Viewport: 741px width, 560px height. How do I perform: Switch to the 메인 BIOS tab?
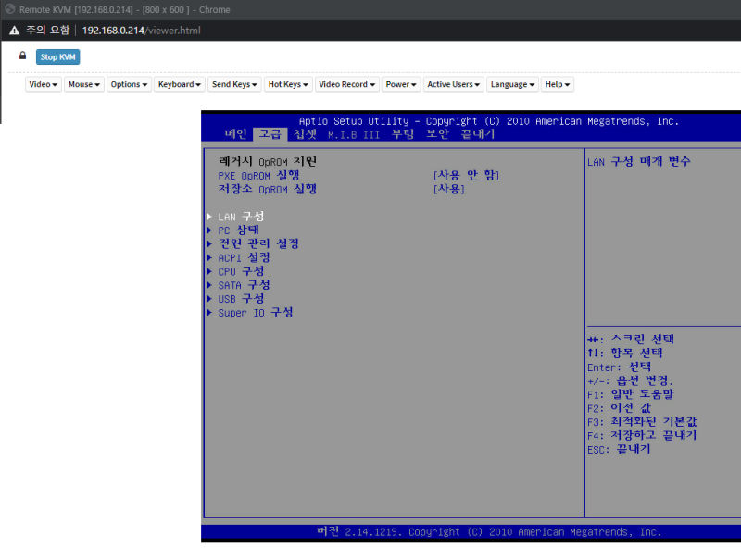point(234,132)
